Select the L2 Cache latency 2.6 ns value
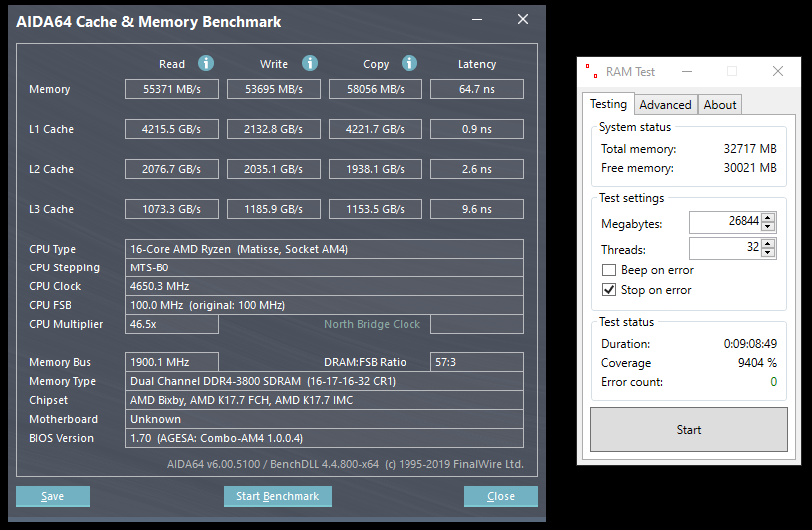This screenshot has height=530, width=812. [477, 169]
